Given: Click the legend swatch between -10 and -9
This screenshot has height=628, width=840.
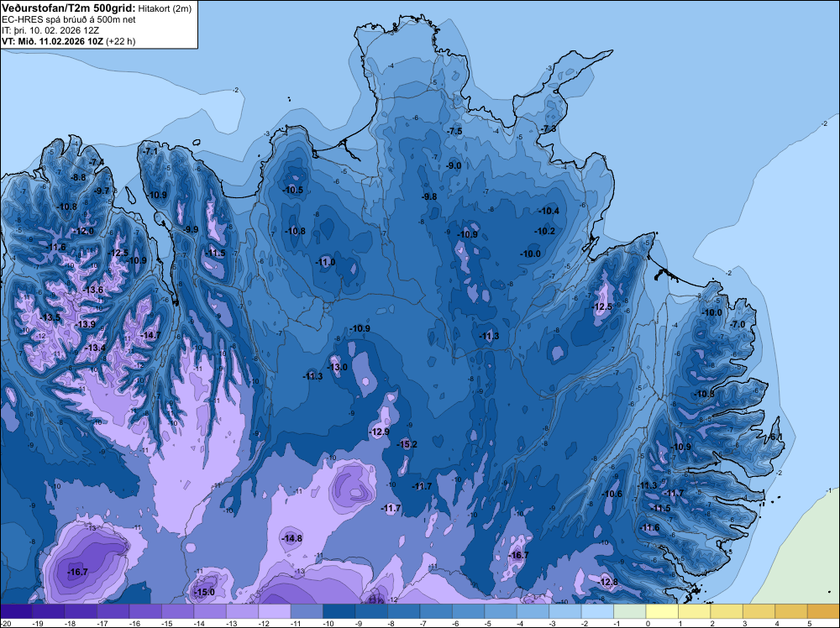Looking at the screenshot, I should click(x=339, y=611).
